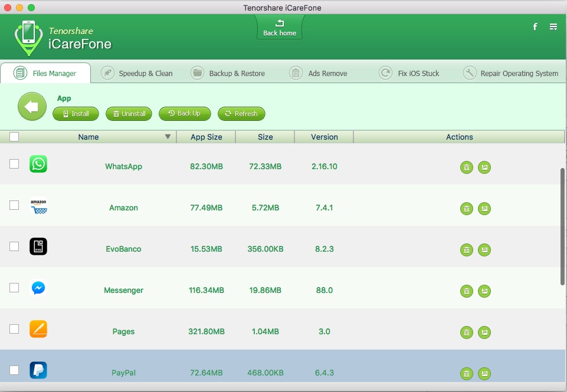567x392 pixels.
Task: Click the PayPal row delete icon
Action: tap(467, 374)
